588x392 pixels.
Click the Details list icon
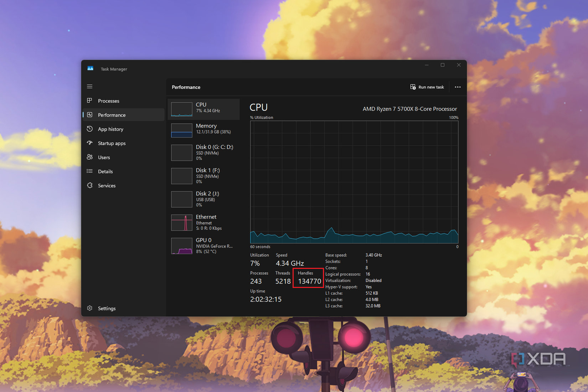point(90,171)
